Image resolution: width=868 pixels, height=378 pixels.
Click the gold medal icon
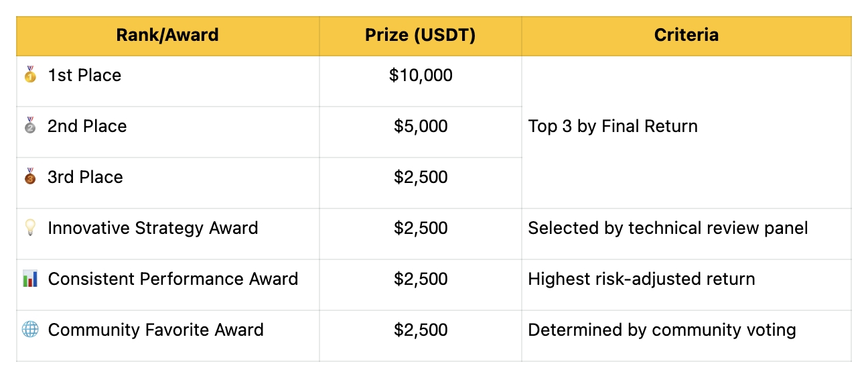[30, 75]
